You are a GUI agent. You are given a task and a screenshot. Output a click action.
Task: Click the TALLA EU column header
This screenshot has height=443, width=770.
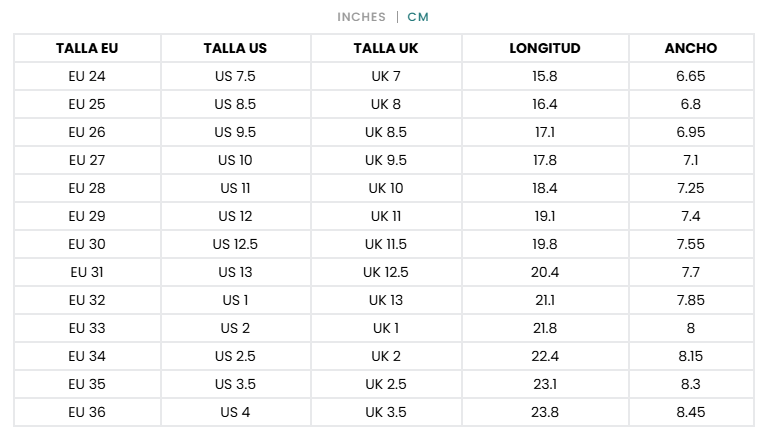[87, 48]
